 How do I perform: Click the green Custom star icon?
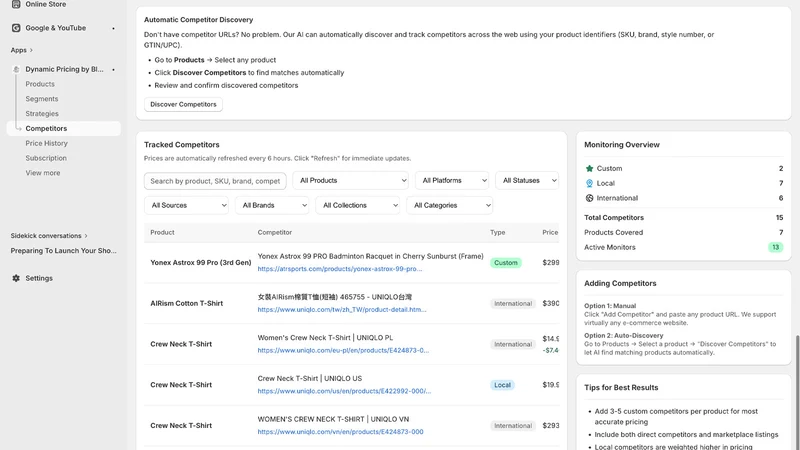[589, 168]
